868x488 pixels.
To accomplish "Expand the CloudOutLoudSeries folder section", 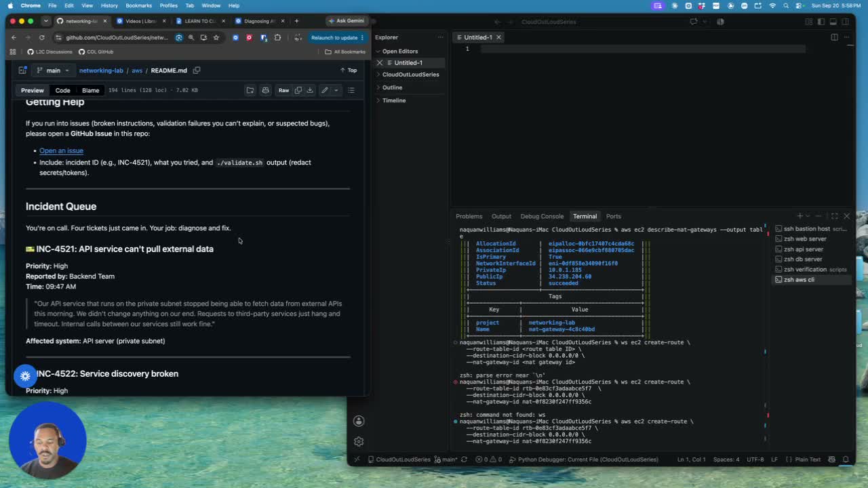I will [x=411, y=75].
